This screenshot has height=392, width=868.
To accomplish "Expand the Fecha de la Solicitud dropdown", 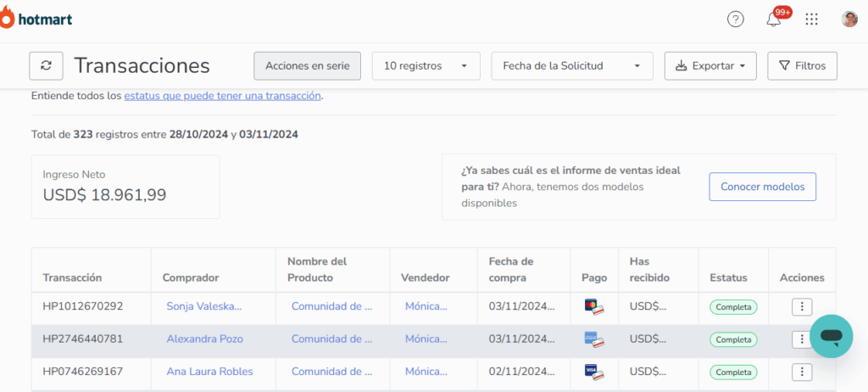I will tap(572, 66).
